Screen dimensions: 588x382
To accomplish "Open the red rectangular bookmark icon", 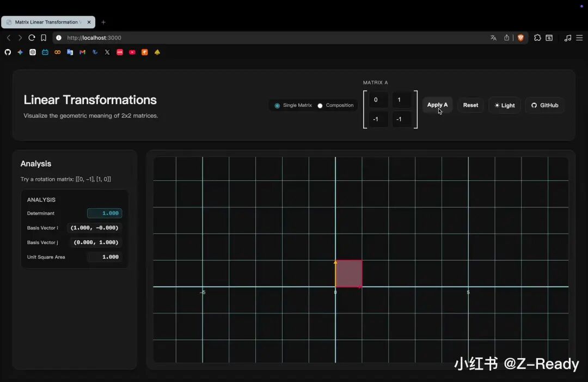I will pos(120,52).
